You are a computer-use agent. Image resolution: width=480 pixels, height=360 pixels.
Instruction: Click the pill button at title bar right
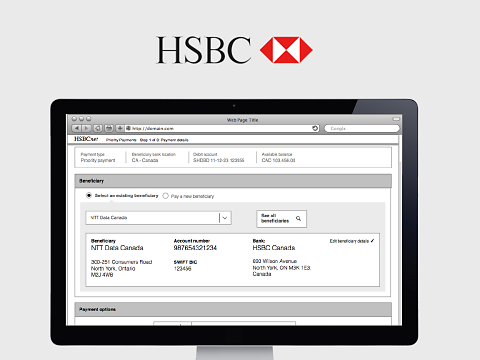(396, 119)
